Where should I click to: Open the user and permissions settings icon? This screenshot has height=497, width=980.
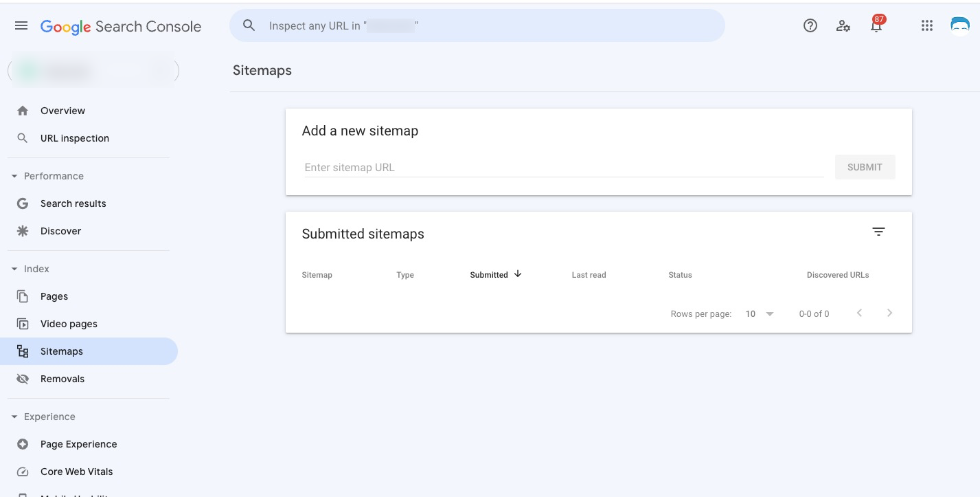pos(843,26)
